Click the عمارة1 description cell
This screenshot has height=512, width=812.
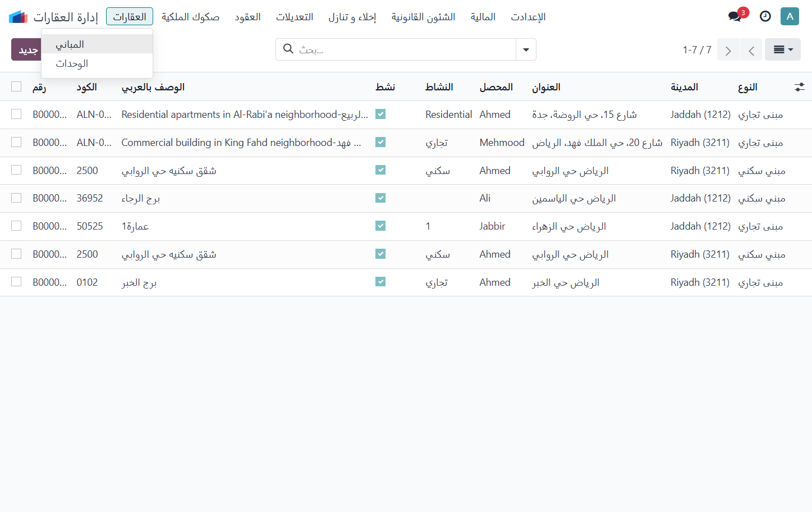point(135,226)
